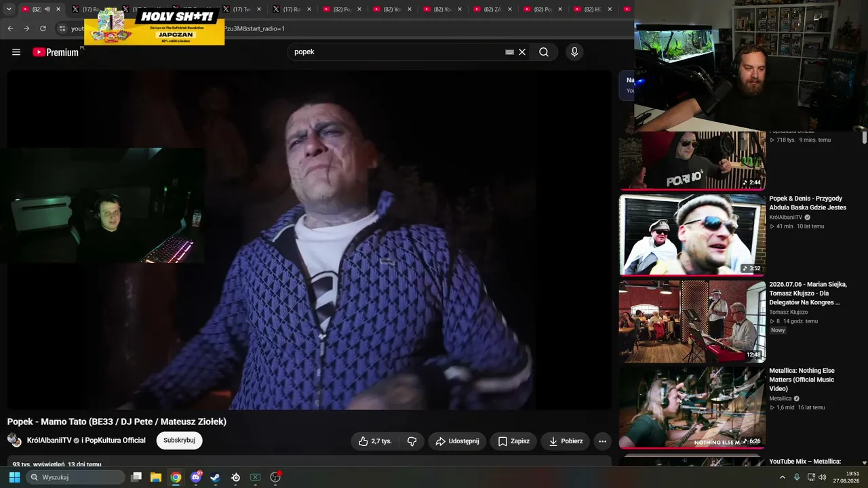Open Popek & Denis Przygody Abdula thumbnail
The width and height of the screenshot is (868, 488).
(x=692, y=235)
